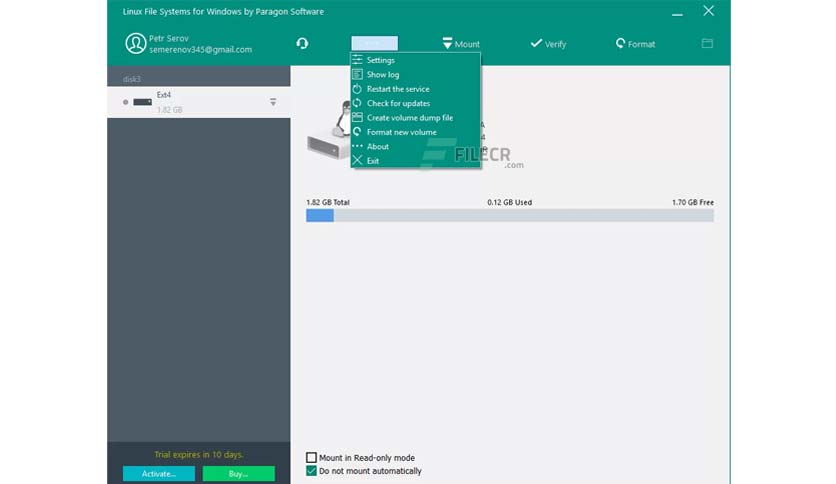Click Trial expires in 10 days notice

(x=199, y=455)
